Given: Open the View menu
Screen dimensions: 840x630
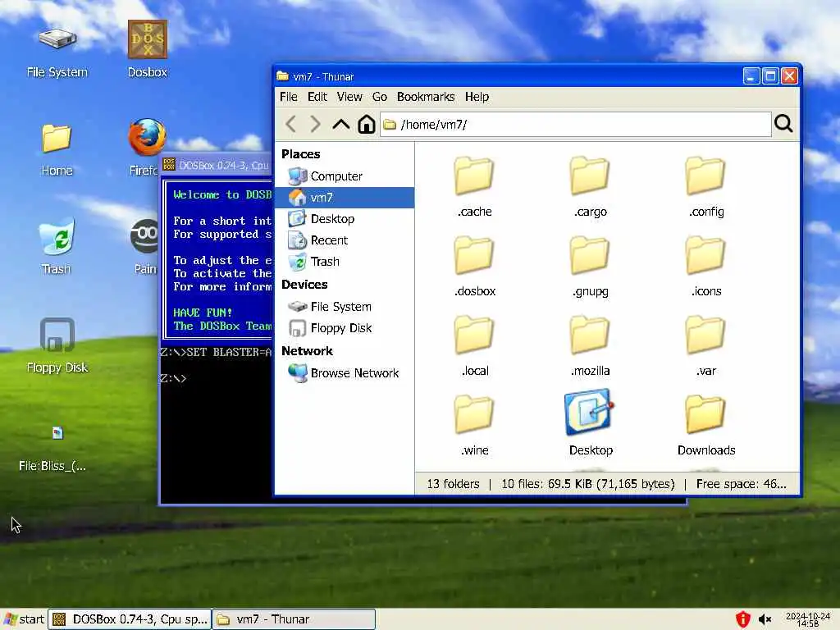Looking at the screenshot, I should click(x=349, y=97).
